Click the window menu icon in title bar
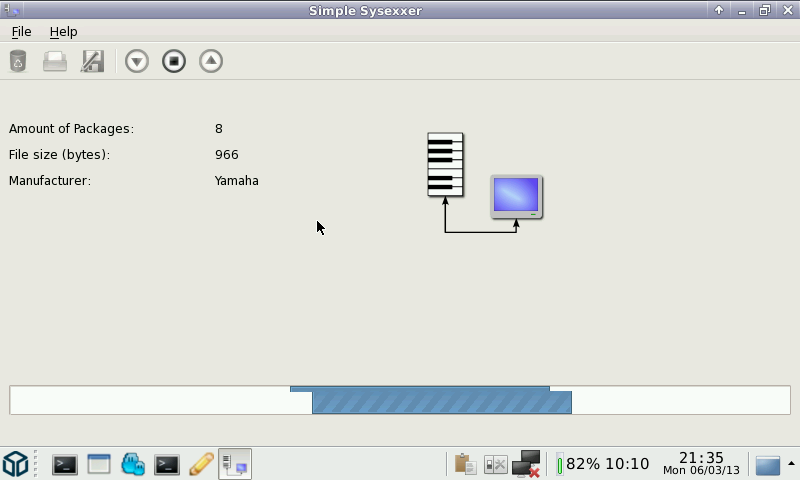The image size is (800, 480). (11, 10)
